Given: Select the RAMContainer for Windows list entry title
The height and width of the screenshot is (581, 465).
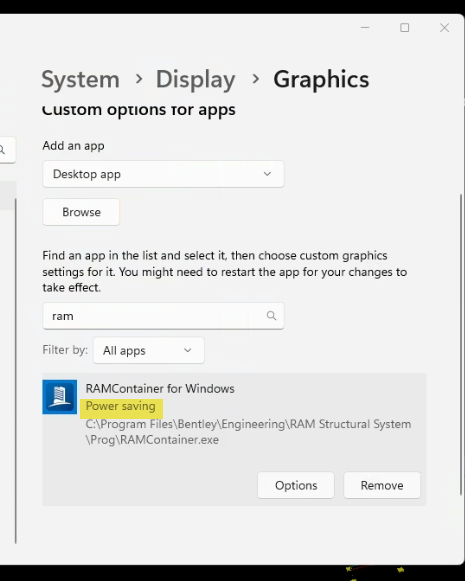Looking at the screenshot, I should click(x=160, y=388).
